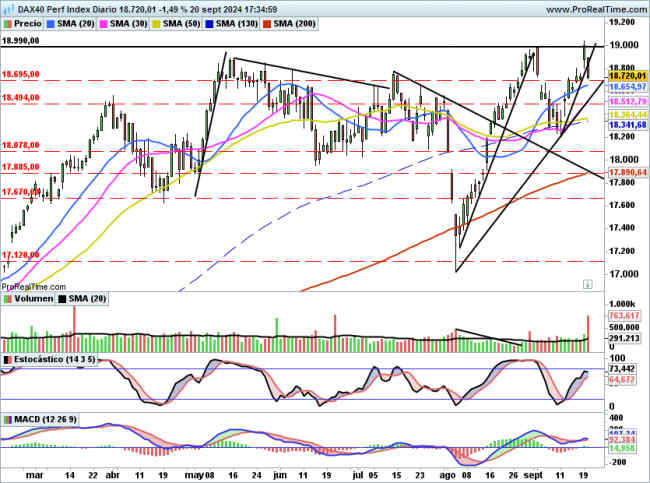This screenshot has height=483, width=650.
Task: Click the red level label 18.078,00
Action: [x=20, y=145]
